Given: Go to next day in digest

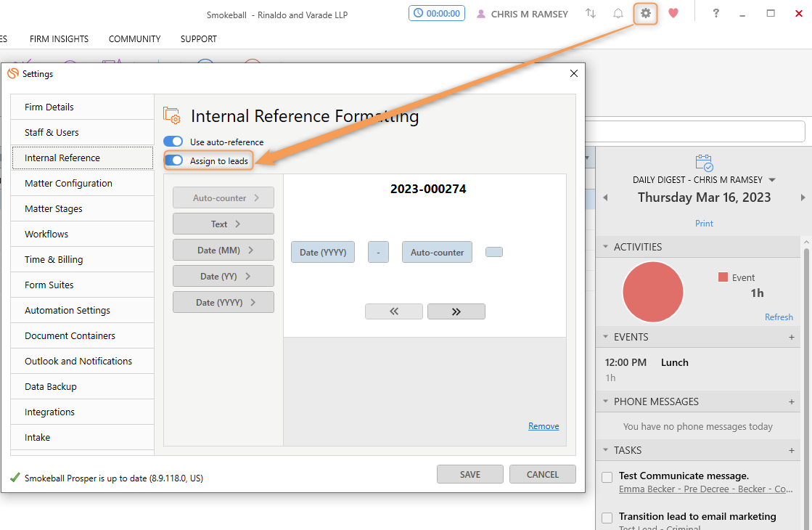Looking at the screenshot, I should [x=803, y=197].
